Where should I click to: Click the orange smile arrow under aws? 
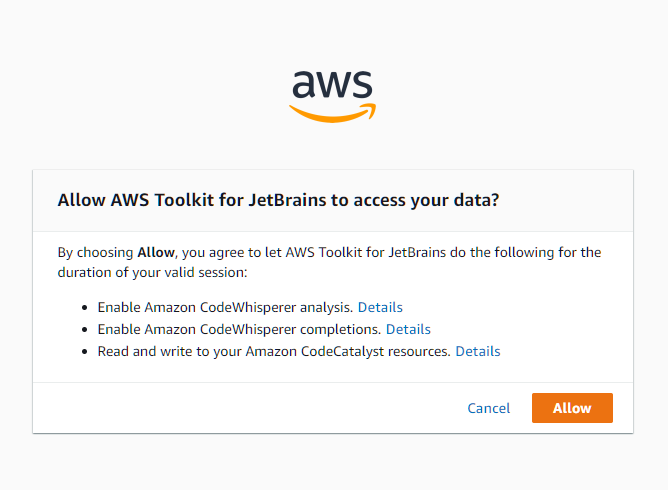[332, 113]
